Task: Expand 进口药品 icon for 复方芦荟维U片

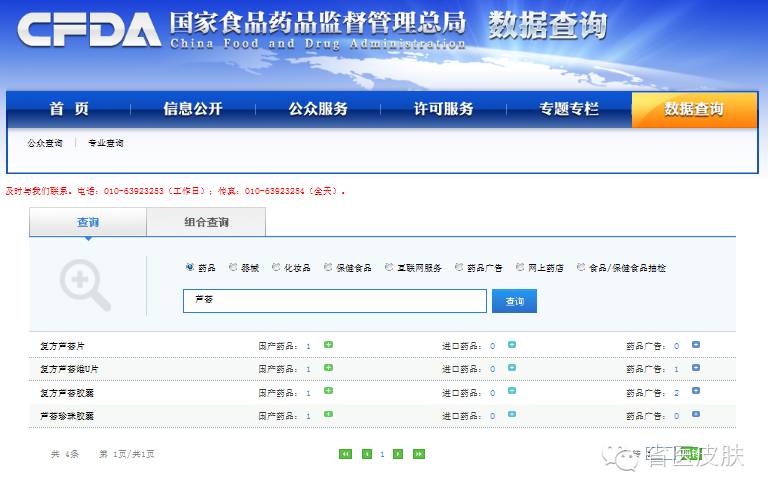Action: (512, 368)
